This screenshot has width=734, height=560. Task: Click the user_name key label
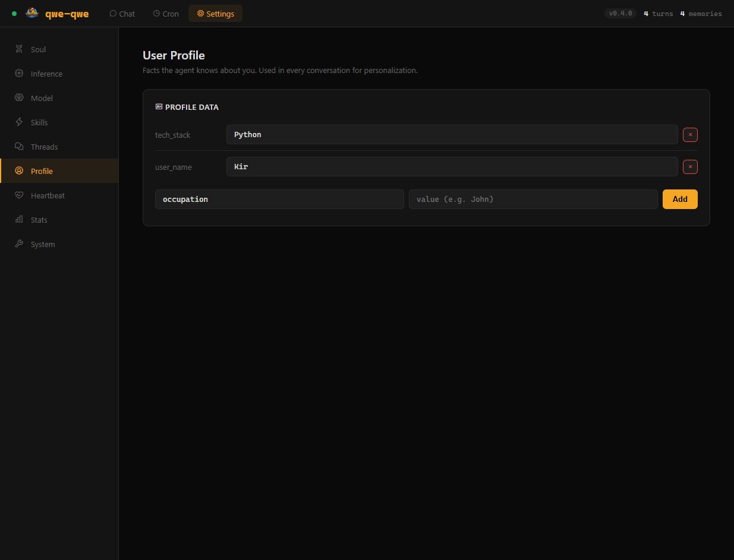(174, 167)
